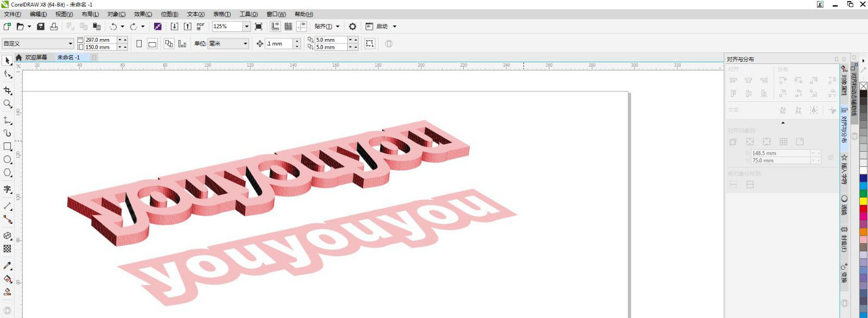The height and width of the screenshot is (318, 868).
Task: Open the 效果(C) menu
Action: point(143,14)
